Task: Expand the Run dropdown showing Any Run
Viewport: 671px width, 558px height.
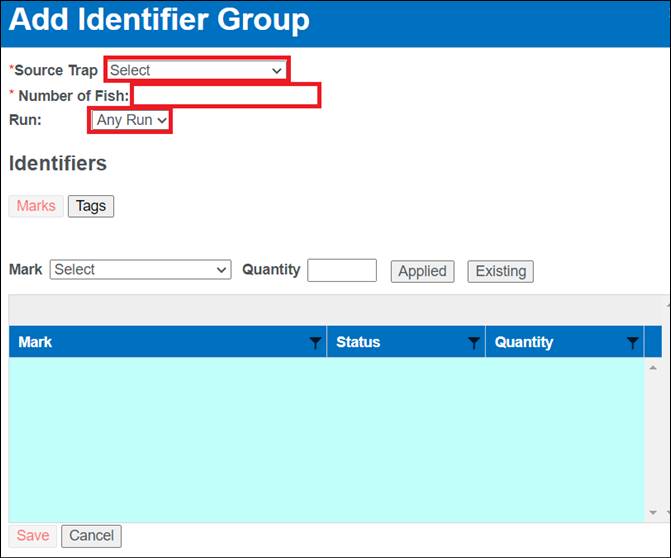Action: [130, 120]
